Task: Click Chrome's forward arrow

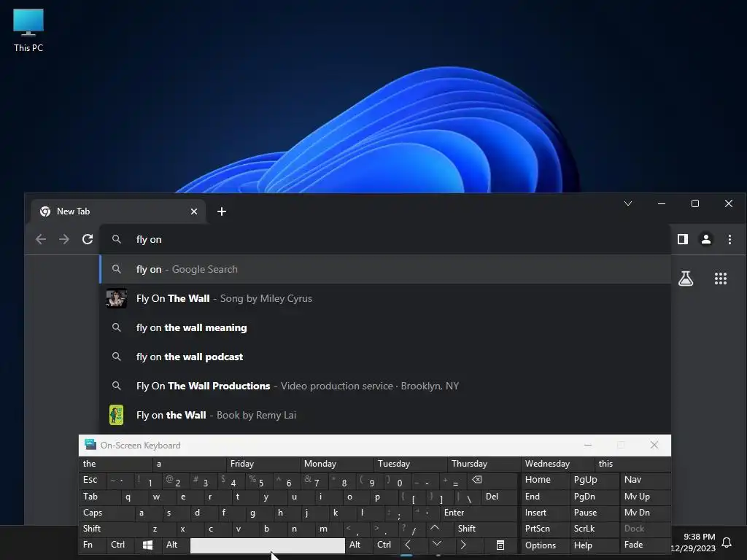Action: (x=64, y=239)
